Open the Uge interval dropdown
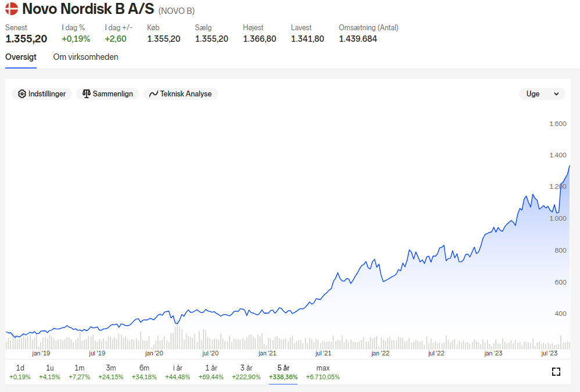 click(x=542, y=94)
